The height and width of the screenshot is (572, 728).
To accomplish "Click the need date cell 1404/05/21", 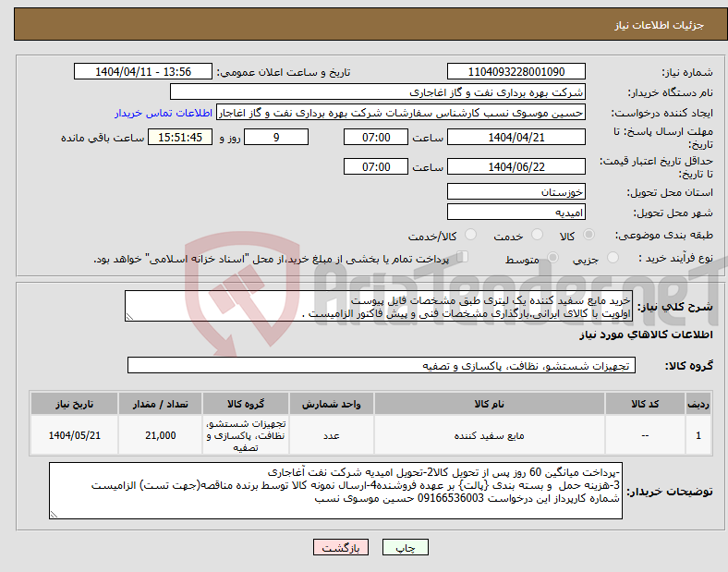I will [x=74, y=435].
